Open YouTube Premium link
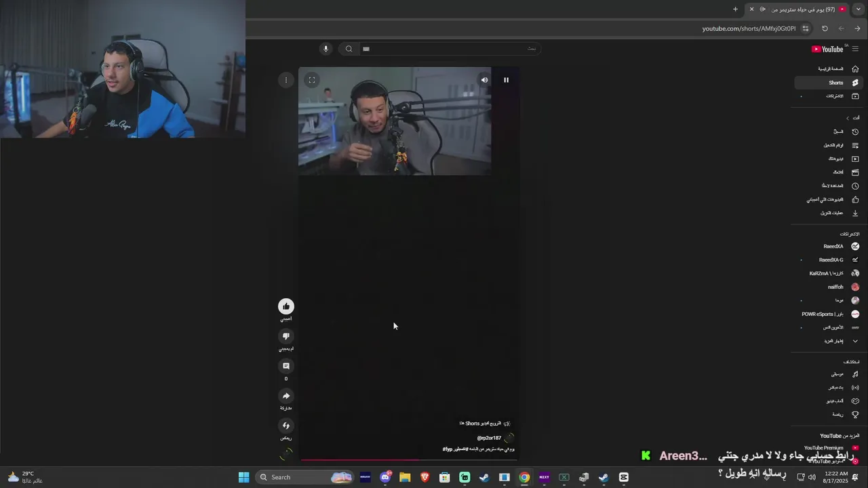868x488 pixels. click(830, 448)
